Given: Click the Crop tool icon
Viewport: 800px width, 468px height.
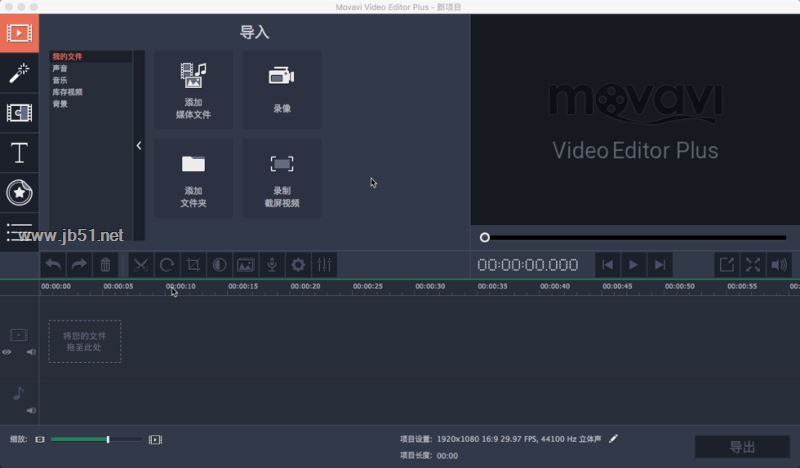Looking at the screenshot, I should tap(193, 265).
